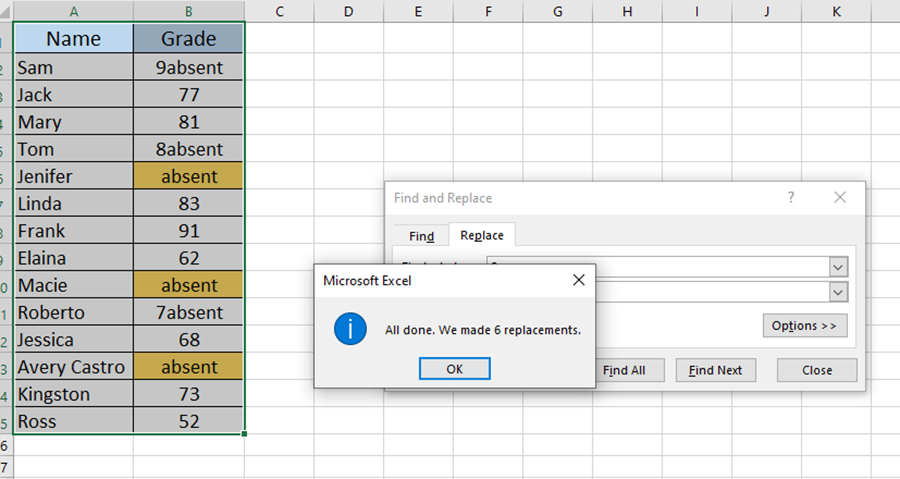Select column H header
Screen dimensions: 900x479
pyautogui.click(x=627, y=11)
